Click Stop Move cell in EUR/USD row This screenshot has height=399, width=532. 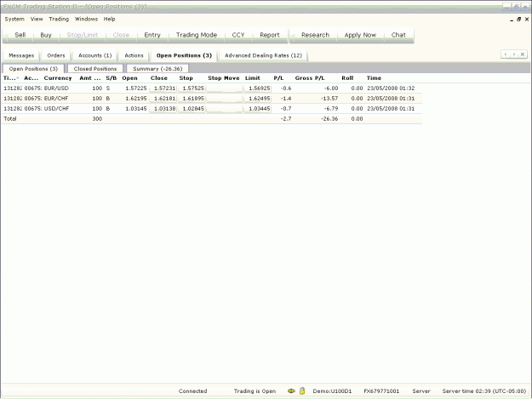tap(224, 88)
